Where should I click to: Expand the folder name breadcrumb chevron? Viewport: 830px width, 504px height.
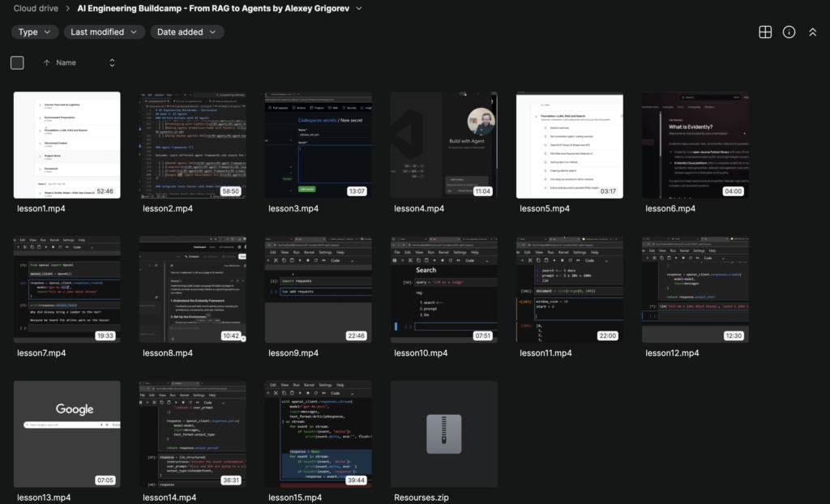[359, 8]
